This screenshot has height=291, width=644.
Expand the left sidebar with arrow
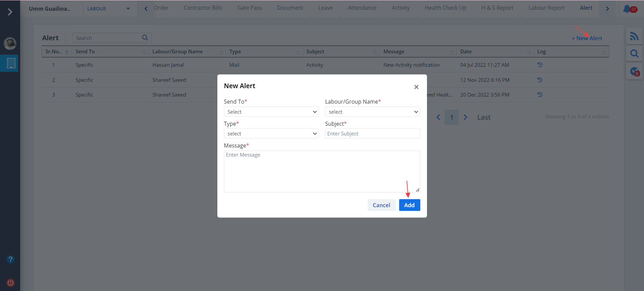coord(10,12)
